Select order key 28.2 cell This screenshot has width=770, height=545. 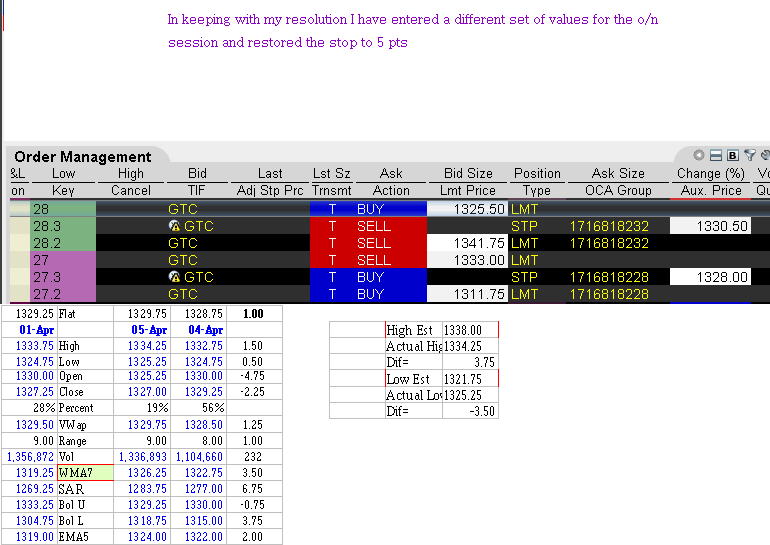point(63,243)
